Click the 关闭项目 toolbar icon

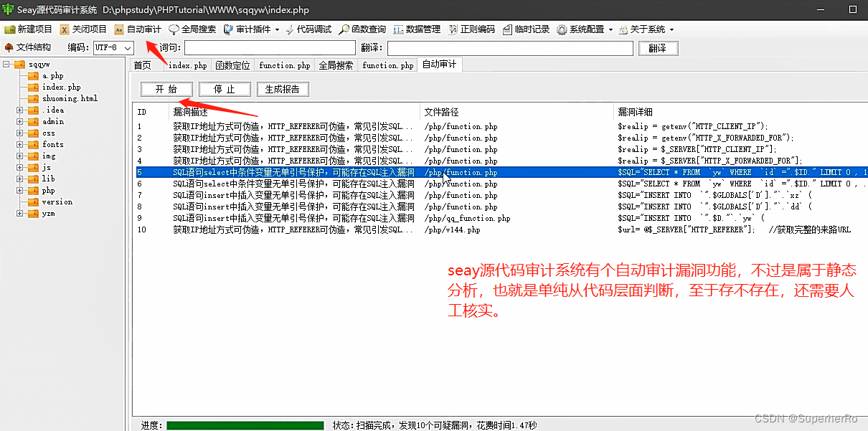[65, 29]
